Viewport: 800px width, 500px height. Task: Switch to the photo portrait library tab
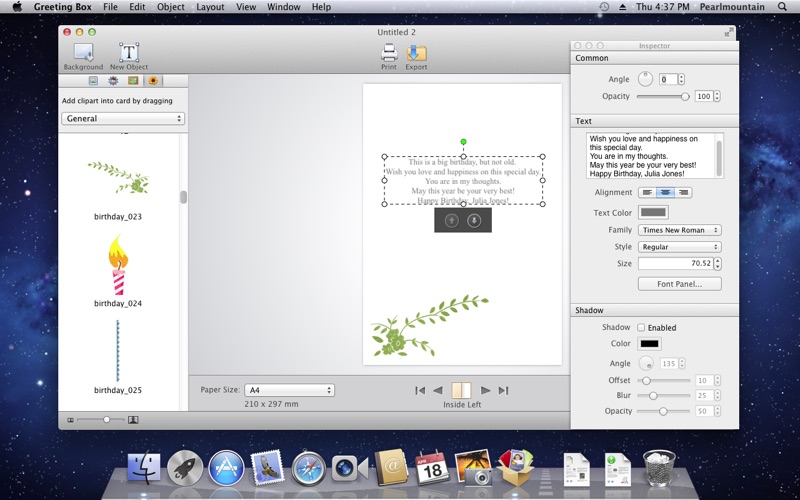click(x=93, y=81)
